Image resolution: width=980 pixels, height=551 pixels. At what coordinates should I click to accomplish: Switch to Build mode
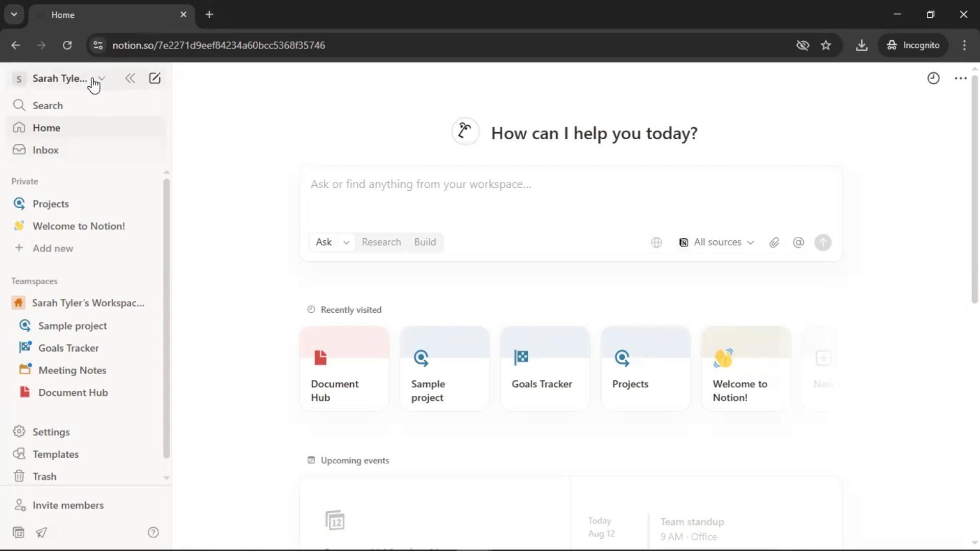point(425,242)
